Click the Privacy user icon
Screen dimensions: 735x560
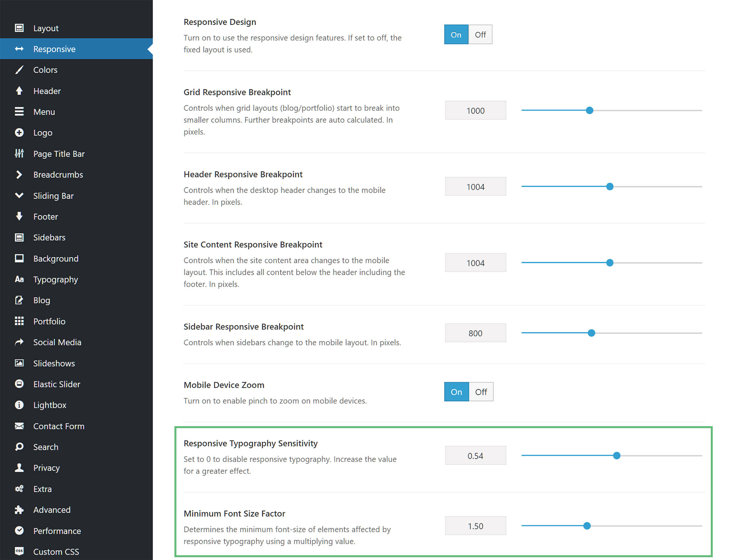19,467
